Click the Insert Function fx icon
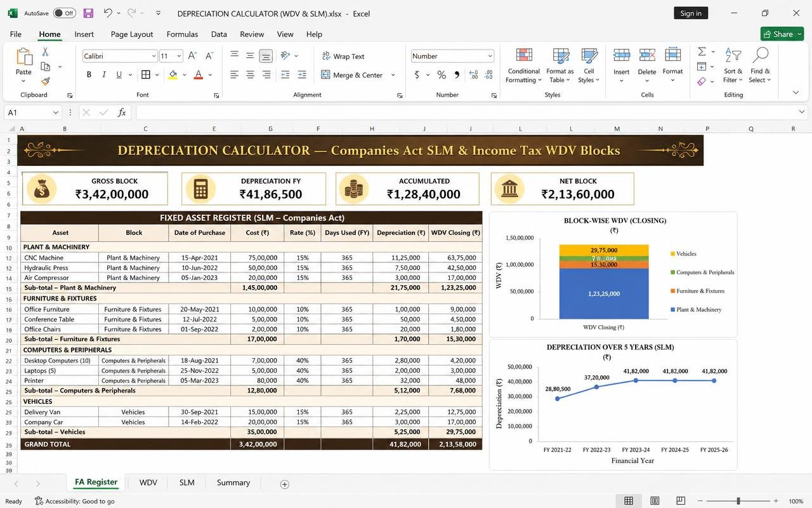 click(x=122, y=112)
